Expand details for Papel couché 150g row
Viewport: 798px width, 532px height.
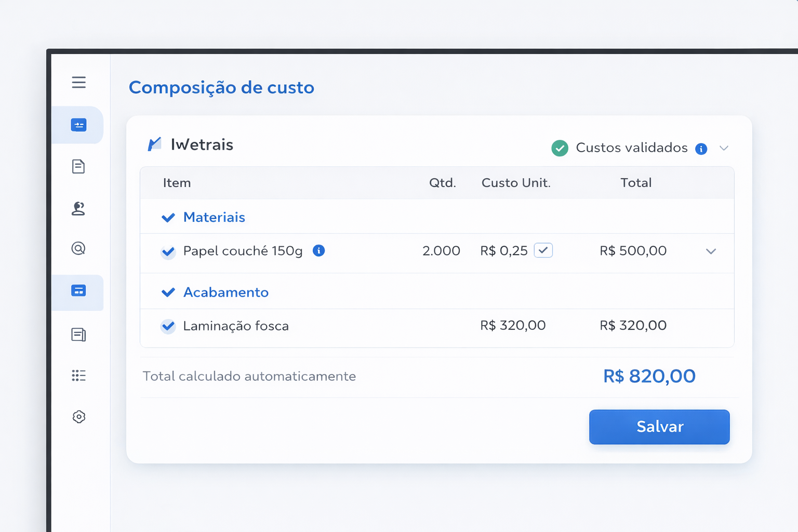point(711,251)
